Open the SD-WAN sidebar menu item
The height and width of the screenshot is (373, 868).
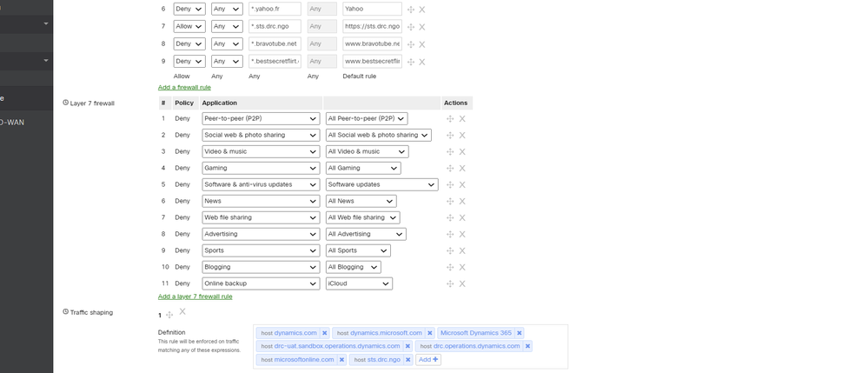pos(12,123)
